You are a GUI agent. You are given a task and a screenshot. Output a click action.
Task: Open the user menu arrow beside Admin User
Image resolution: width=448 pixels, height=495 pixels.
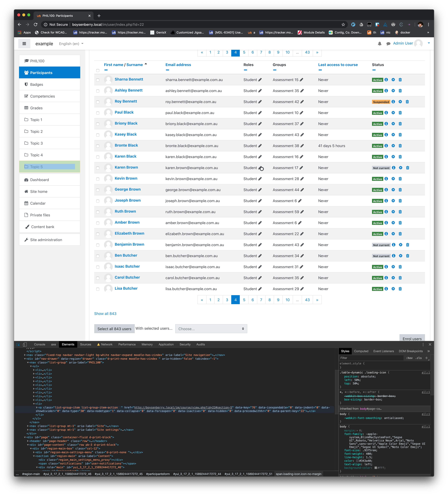(429, 43)
